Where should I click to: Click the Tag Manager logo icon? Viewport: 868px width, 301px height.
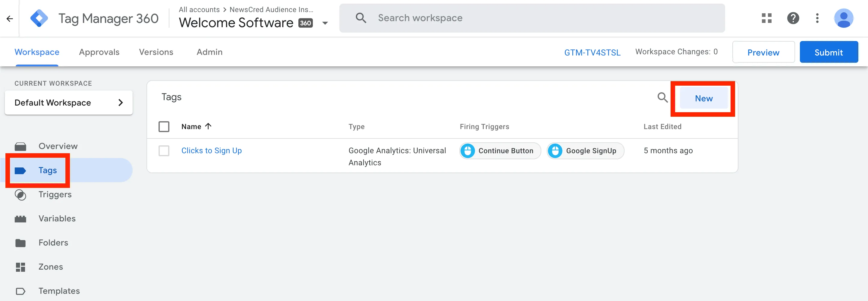pos(39,18)
